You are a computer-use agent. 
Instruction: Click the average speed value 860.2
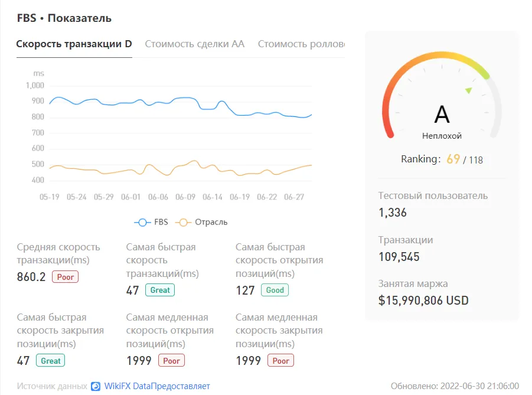pyautogui.click(x=31, y=277)
